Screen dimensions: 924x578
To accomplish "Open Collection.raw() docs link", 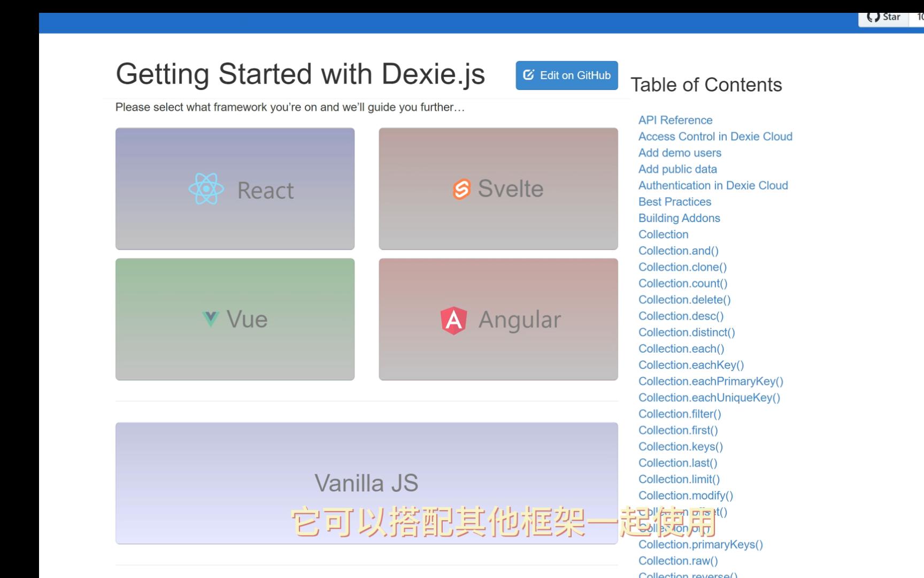I will pyautogui.click(x=678, y=561).
